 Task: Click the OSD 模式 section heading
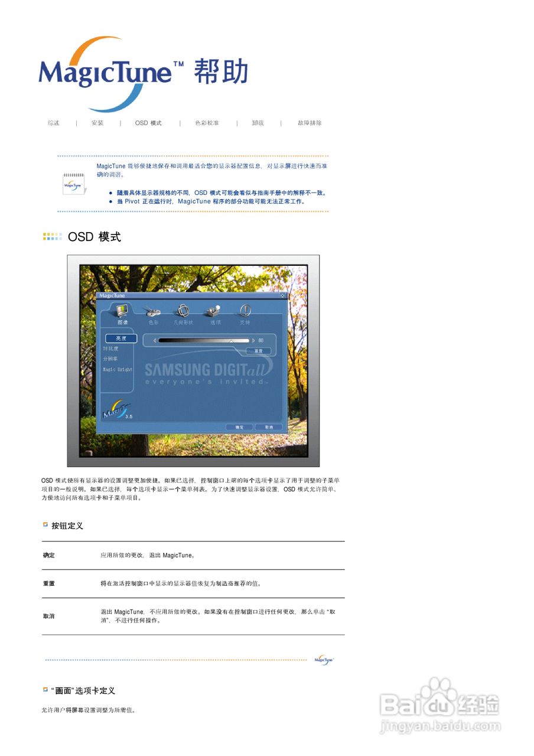coord(95,237)
